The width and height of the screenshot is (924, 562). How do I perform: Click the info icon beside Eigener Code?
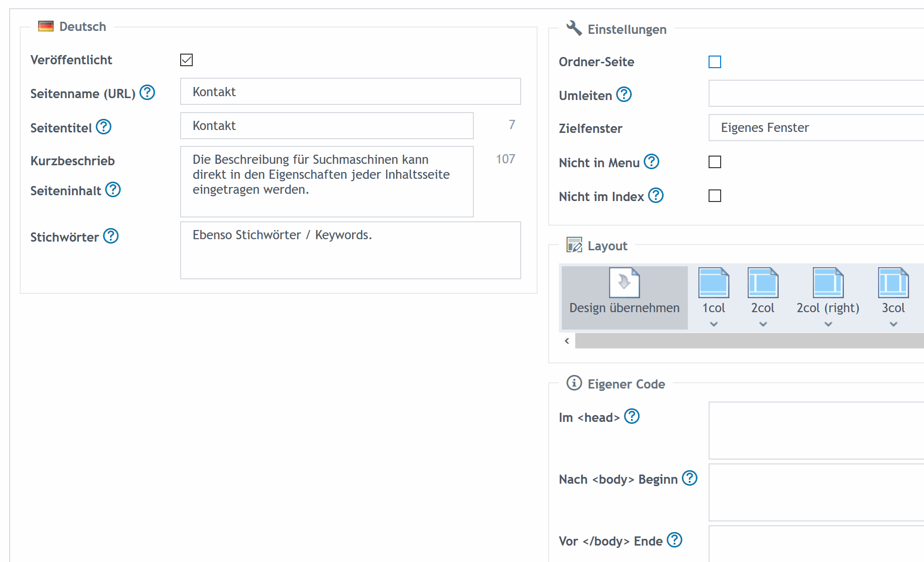tap(574, 383)
